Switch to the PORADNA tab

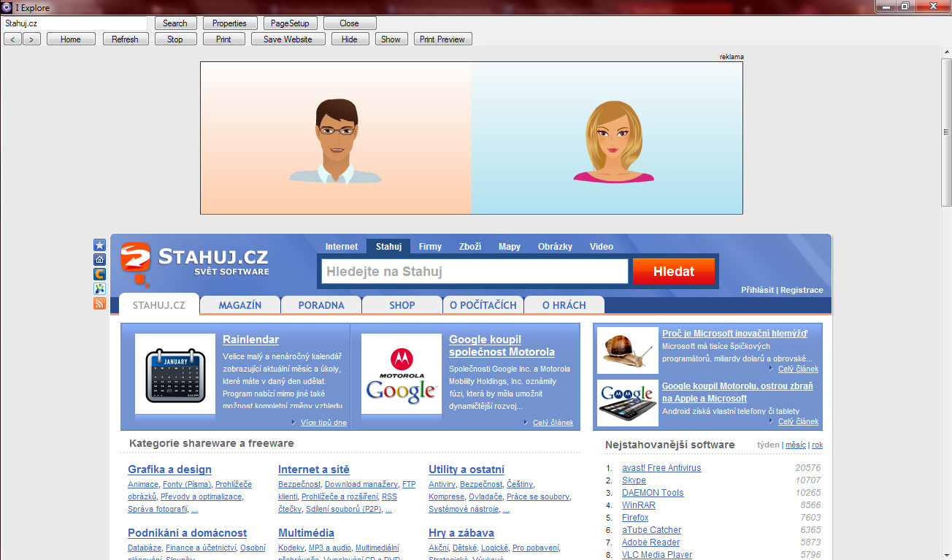pos(321,305)
